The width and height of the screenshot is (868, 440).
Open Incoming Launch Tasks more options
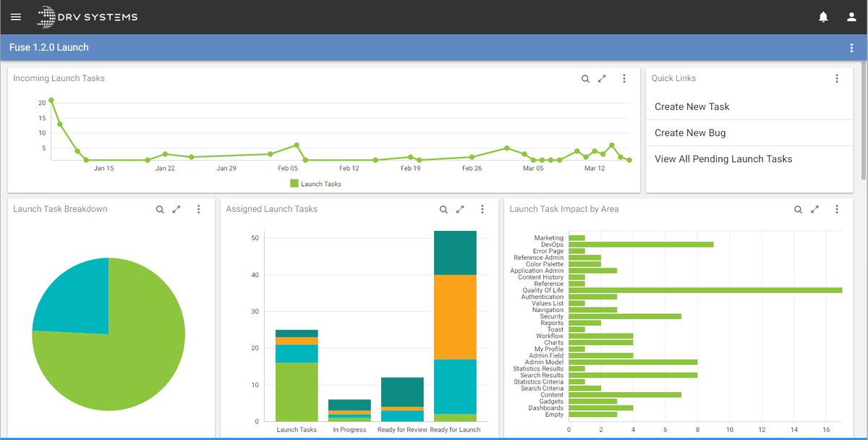pos(624,79)
